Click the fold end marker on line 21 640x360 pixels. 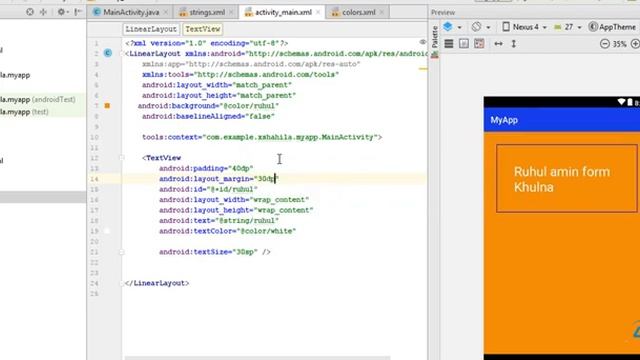coord(122,252)
